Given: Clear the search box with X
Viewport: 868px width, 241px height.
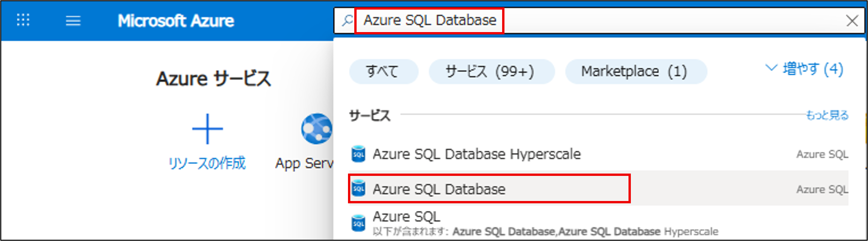Looking at the screenshot, I should tap(852, 21).
